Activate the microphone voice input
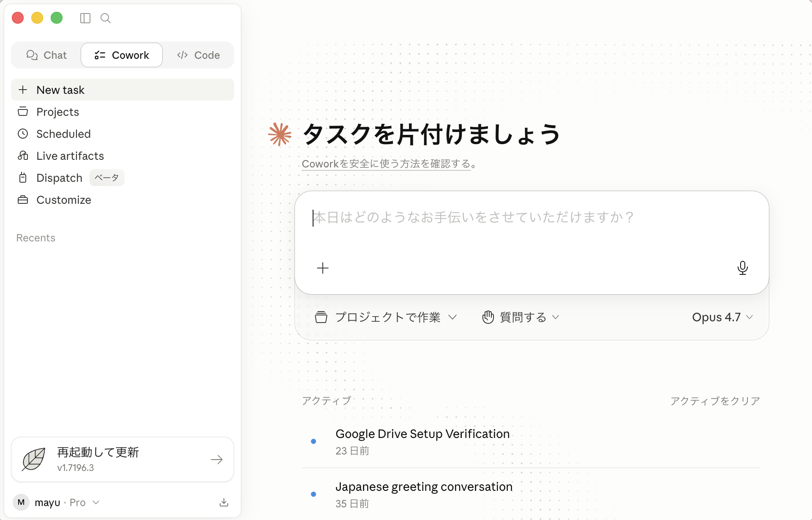Viewport: 812px width, 520px height. (x=742, y=268)
